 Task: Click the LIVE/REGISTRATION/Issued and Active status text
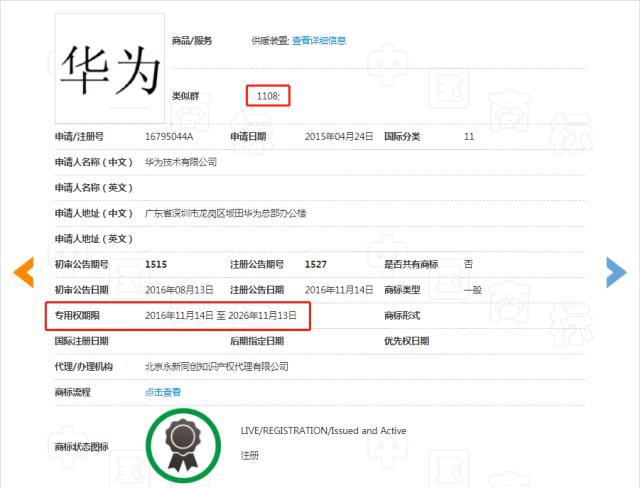[323, 431]
